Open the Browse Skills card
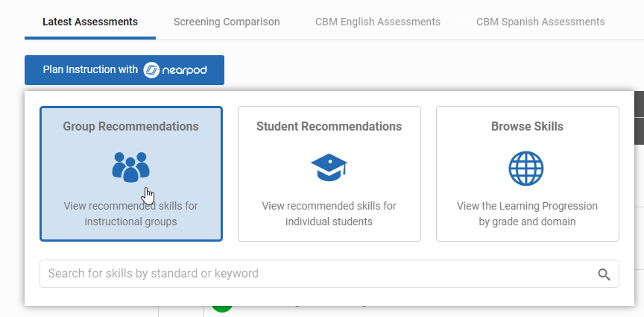 pyautogui.click(x=528, y=174)
